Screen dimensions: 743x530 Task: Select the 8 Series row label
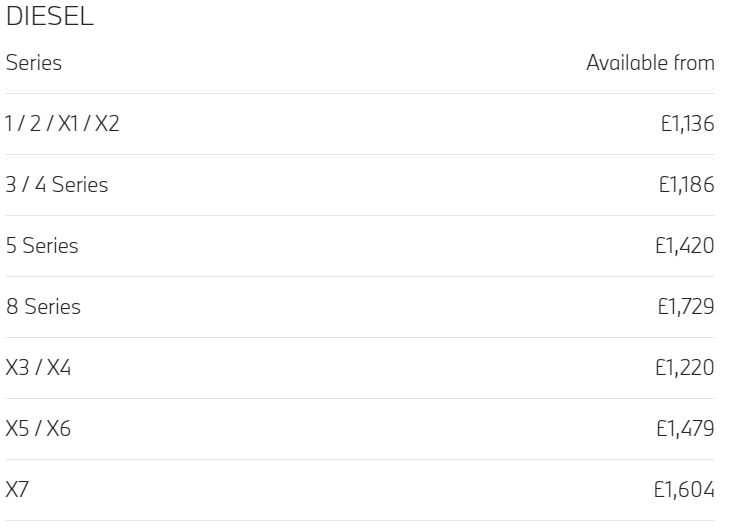[43, 307]
